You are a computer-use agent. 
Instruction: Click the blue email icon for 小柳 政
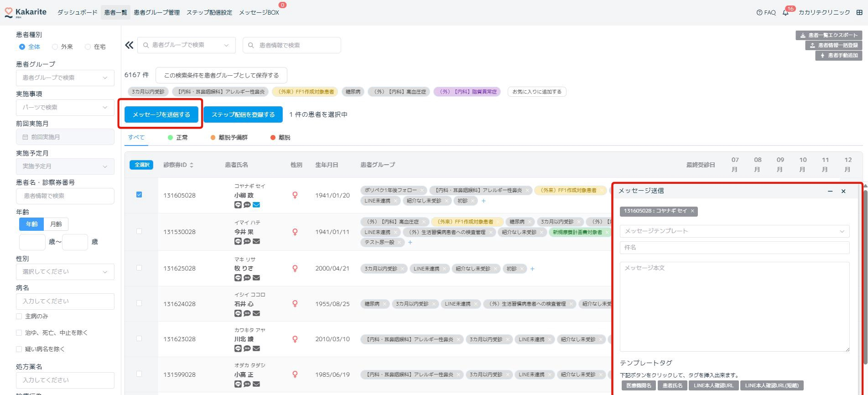(256, 205)
